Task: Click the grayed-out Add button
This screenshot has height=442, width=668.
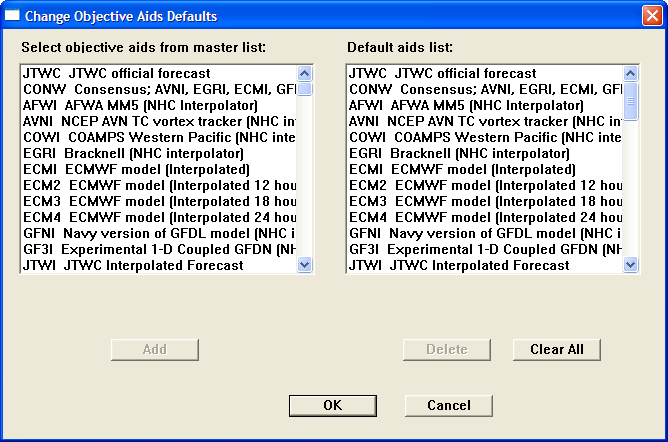Action: pyautogui.click(x=155, y=350)
